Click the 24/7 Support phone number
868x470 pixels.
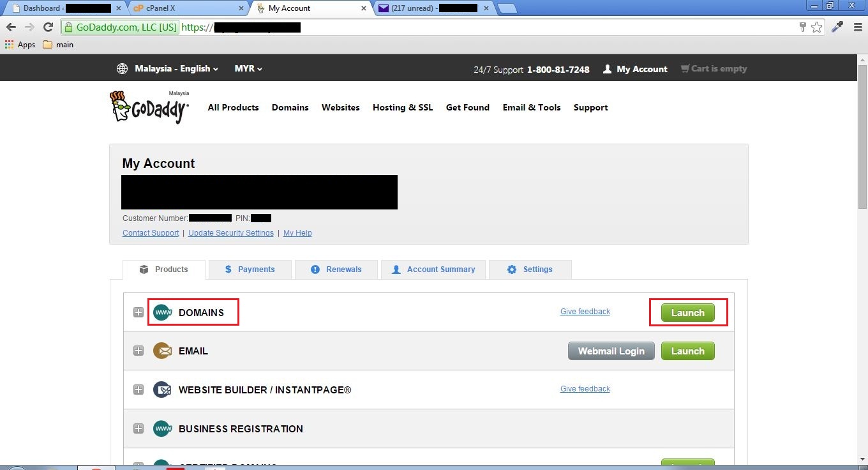click(558, 69)
